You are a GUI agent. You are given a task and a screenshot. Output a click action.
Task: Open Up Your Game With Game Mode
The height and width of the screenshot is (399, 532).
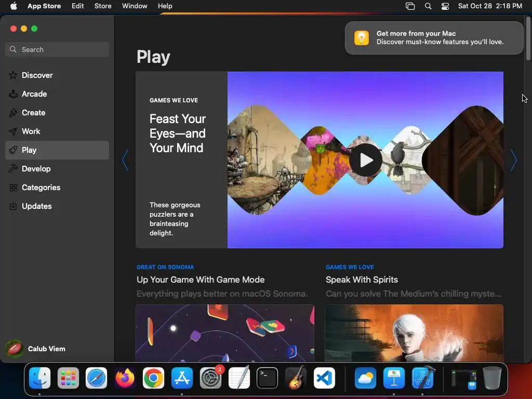pos(201,280)
